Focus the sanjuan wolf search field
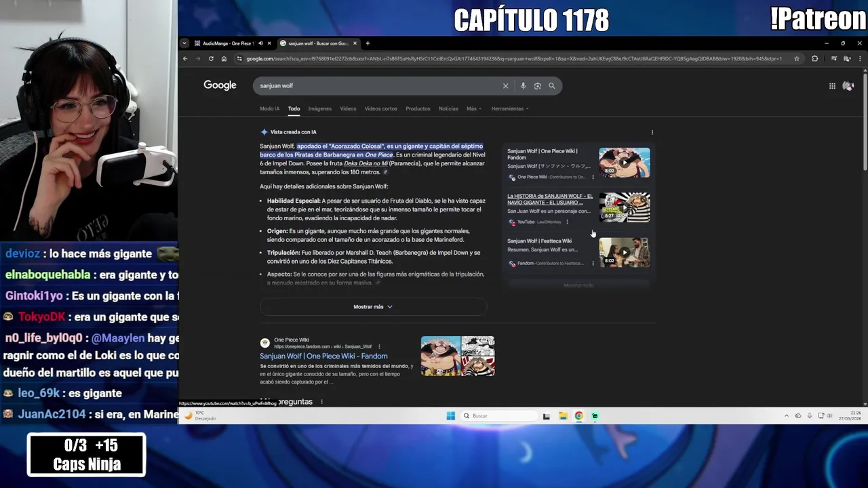 click(380, 86)
